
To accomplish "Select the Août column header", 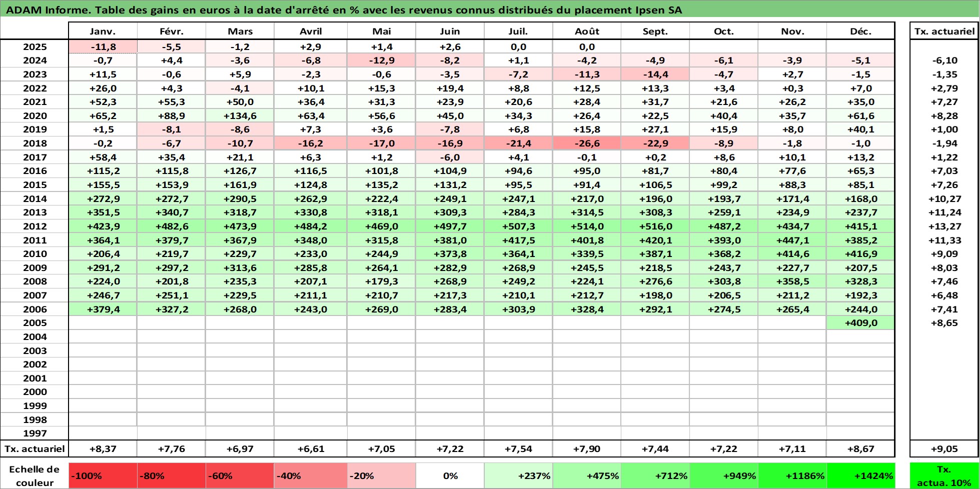I will point(587,31).
